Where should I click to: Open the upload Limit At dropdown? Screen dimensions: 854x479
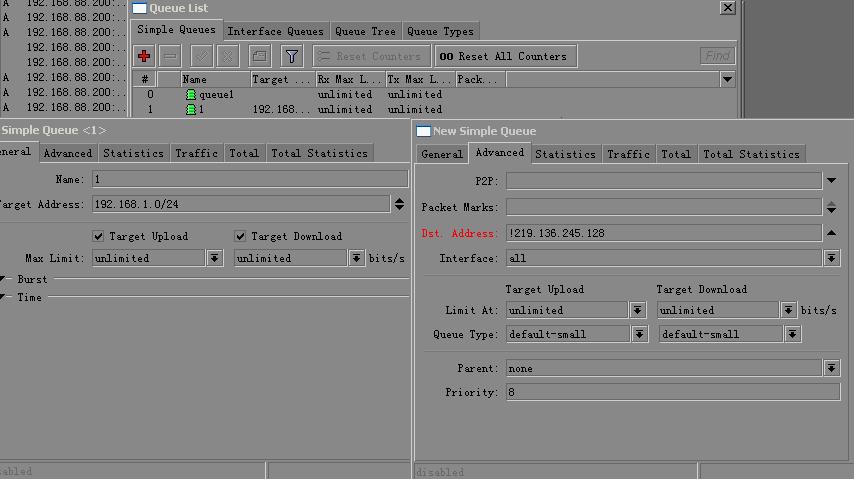point(637,310)
